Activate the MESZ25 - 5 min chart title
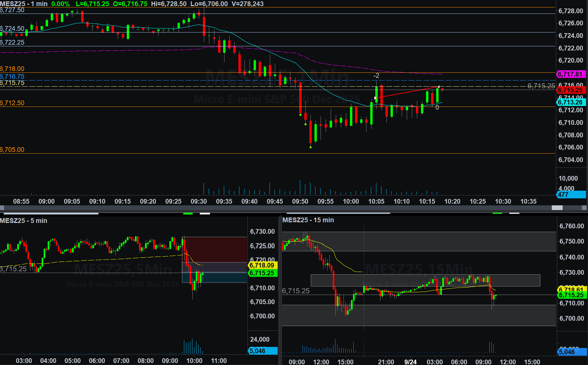588x365 pixels. pyautogui.click(x=24, y=221)
